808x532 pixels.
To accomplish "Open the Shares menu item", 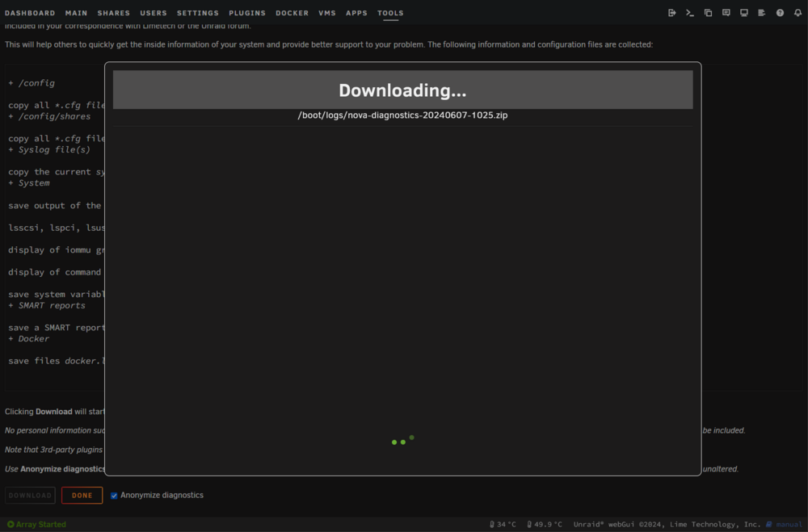I will pyautogui.click(x=113, y=13).
